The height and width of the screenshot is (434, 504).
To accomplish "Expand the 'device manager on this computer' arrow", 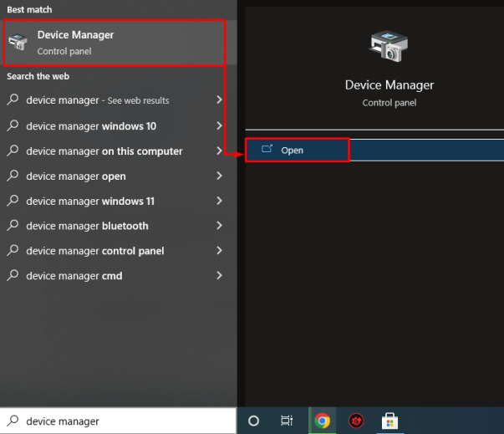I will 219,151.
